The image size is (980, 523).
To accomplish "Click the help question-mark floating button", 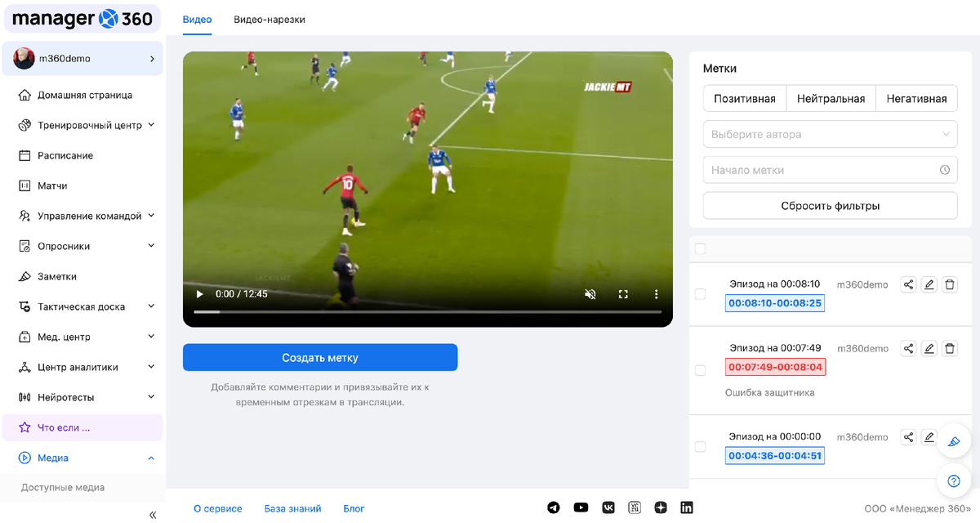I will pos(953,481).
